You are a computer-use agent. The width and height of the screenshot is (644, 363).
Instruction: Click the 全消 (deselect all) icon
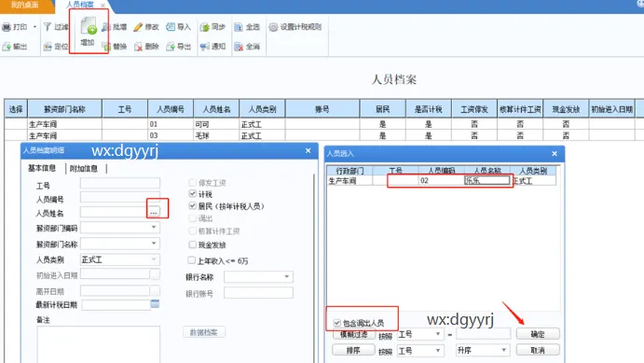[x=239, y=47]
